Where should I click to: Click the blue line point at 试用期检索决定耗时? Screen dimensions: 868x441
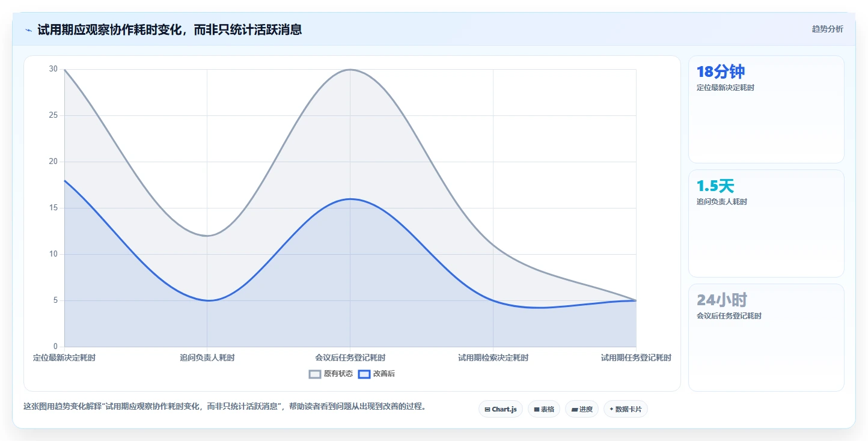pos(494,300)
